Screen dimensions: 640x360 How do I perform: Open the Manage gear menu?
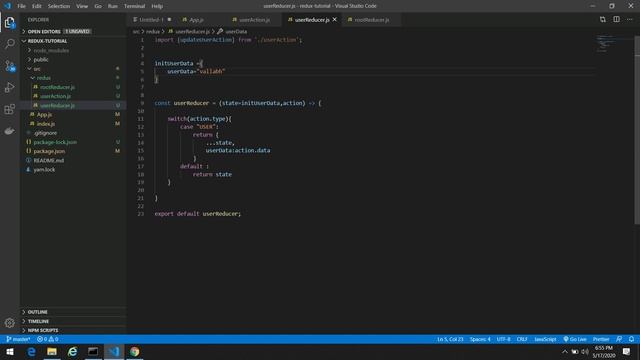click(10, 323)
